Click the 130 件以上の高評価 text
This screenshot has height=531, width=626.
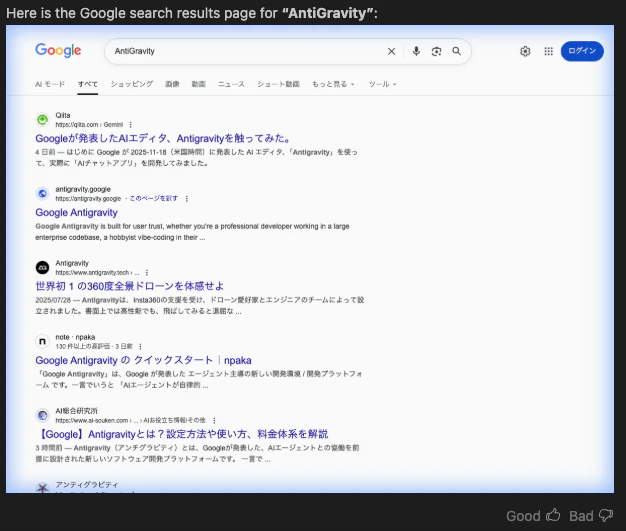(83, 346)
